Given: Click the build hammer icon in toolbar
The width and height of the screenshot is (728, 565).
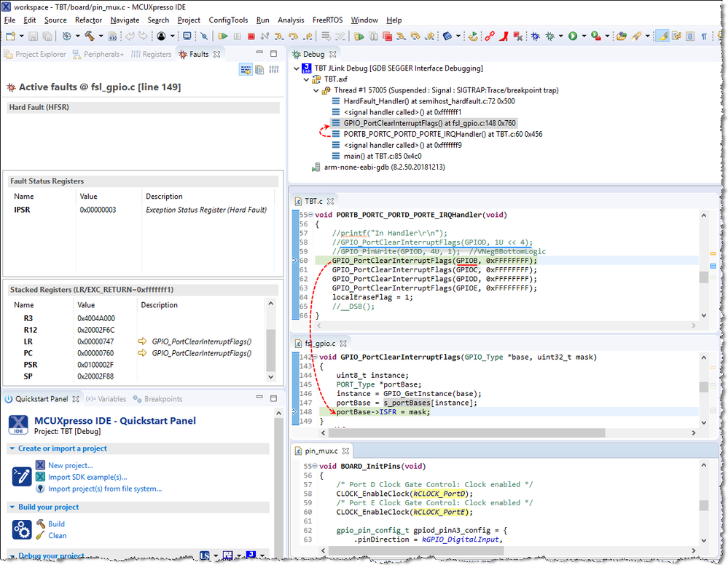Looking at the screenshot, I should click(x=88, y=36).
